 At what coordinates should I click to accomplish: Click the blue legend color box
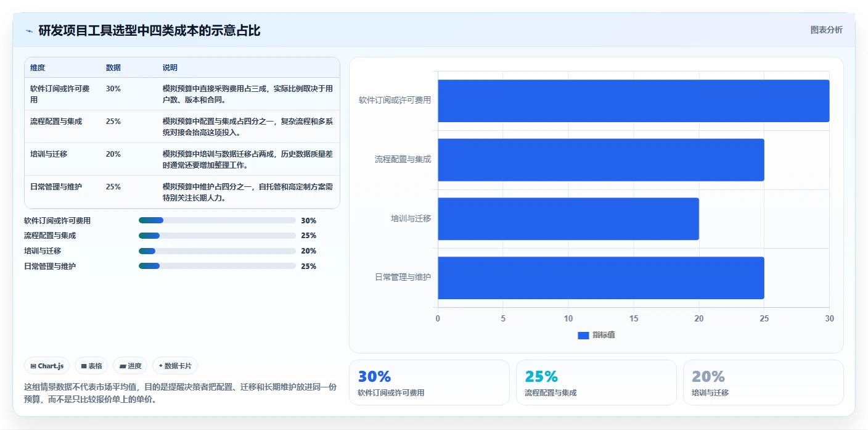click(583, 335)
